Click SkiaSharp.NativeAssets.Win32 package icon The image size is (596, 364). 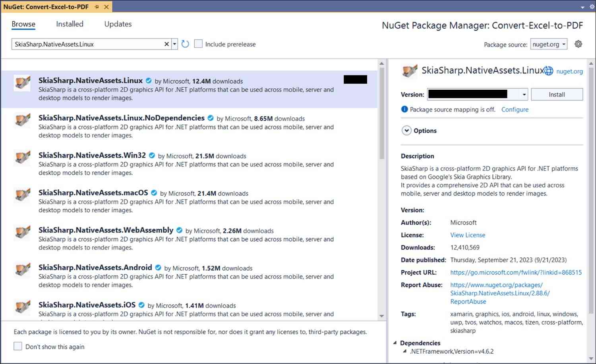(22, 158)
